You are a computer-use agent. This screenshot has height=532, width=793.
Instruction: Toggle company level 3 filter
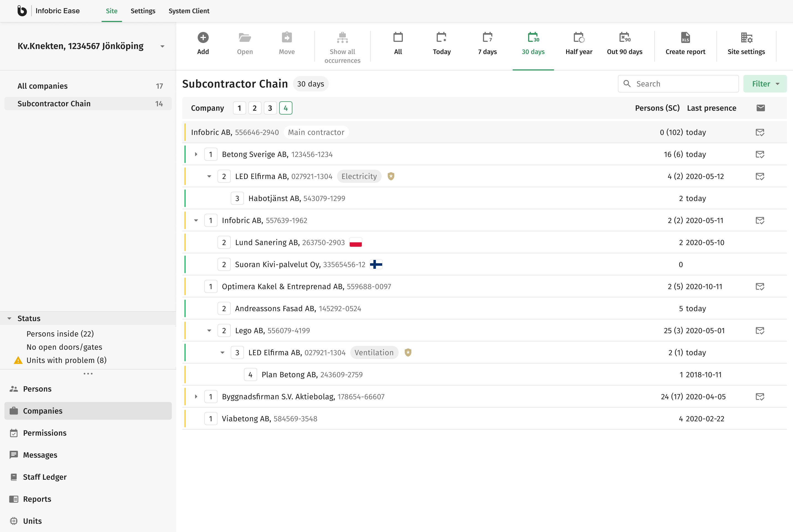(x=270, y=108)
